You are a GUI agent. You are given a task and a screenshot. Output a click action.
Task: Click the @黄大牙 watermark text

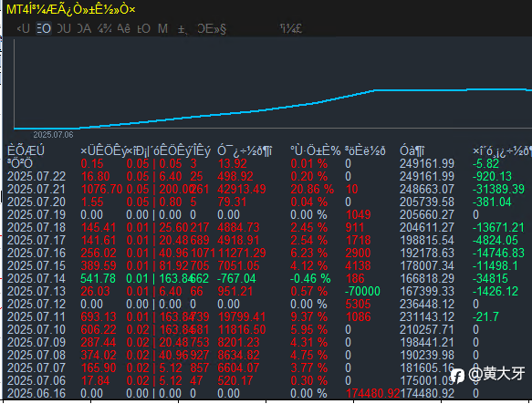point(496,374)
